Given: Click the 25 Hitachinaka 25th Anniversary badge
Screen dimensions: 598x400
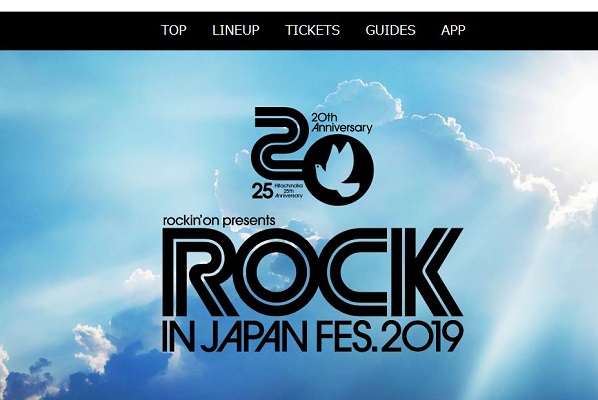Looking at the screenshot, I should coord(277,191).
